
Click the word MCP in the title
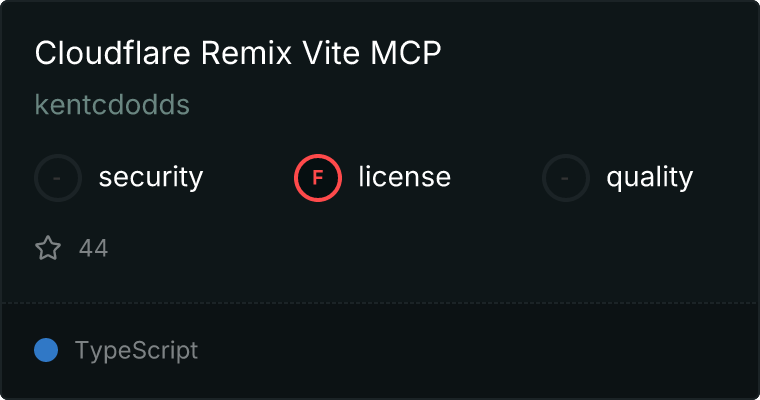click(406, 52)
